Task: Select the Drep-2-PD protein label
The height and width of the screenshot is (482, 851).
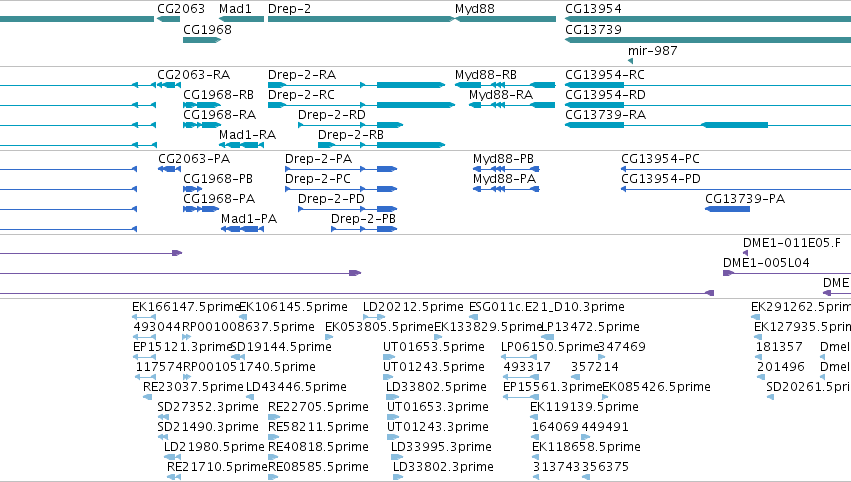Action: pyautogui.click(x=331, y=199)
